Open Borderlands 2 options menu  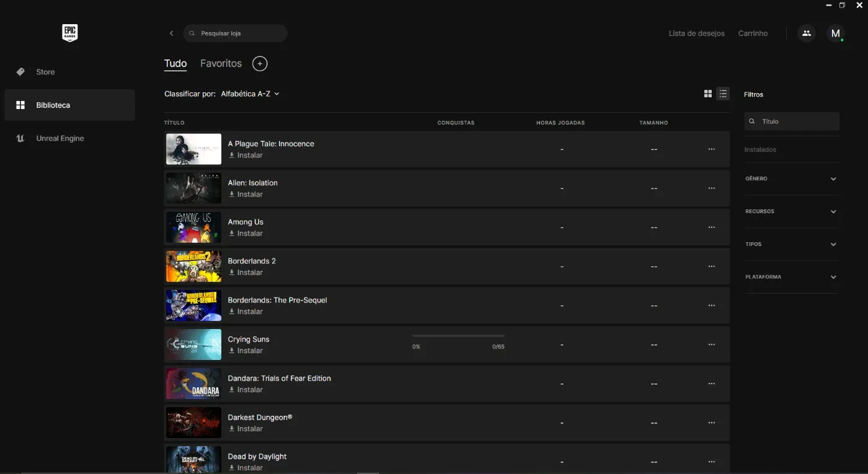tap(711, 266)
